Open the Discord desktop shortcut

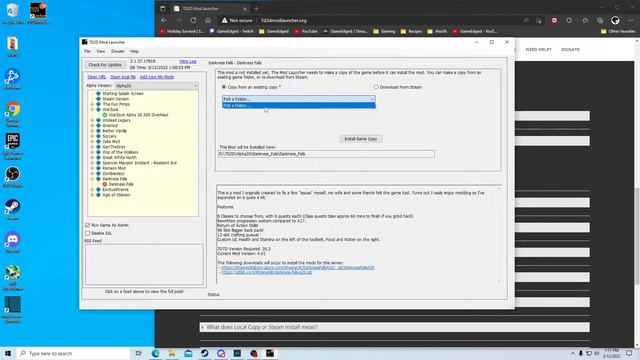pyautogui.click(x=13, y=242)
